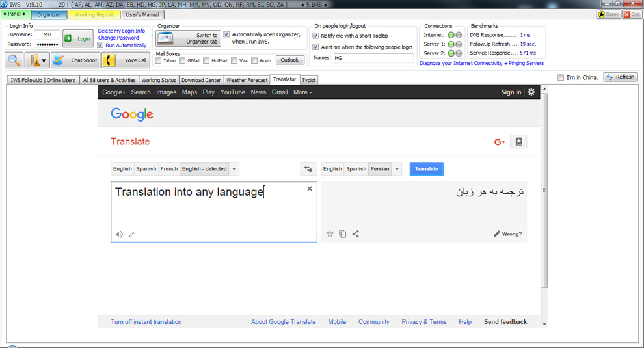Click Delete my Login Info link

[121, 31]
